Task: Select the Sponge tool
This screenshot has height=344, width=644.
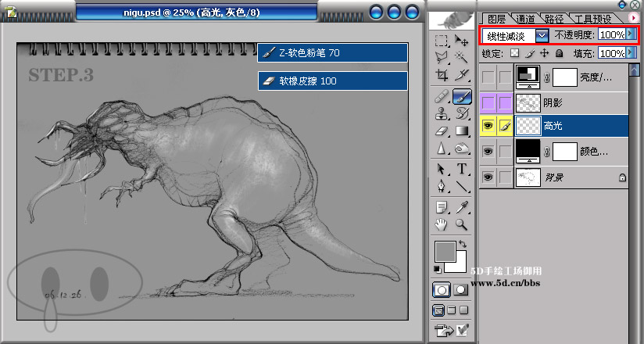Action: pyautogui.click(x=462, y=148)
